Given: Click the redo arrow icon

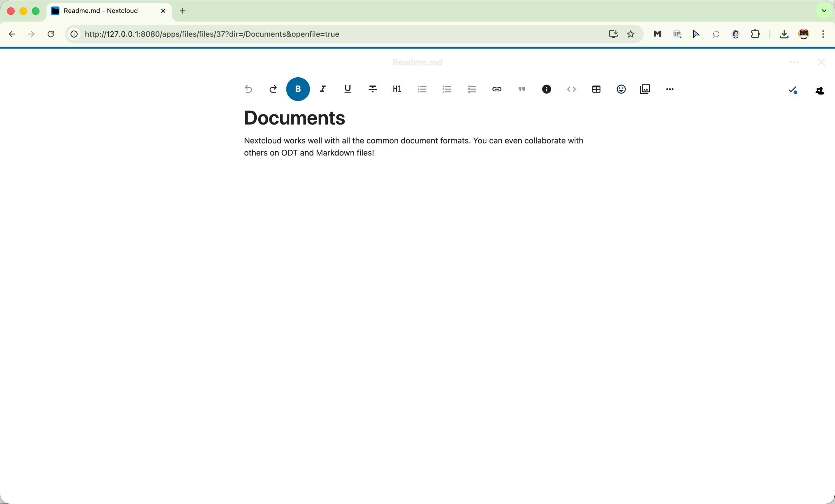Looking at the screenshot, I should [x=273, y=89].
